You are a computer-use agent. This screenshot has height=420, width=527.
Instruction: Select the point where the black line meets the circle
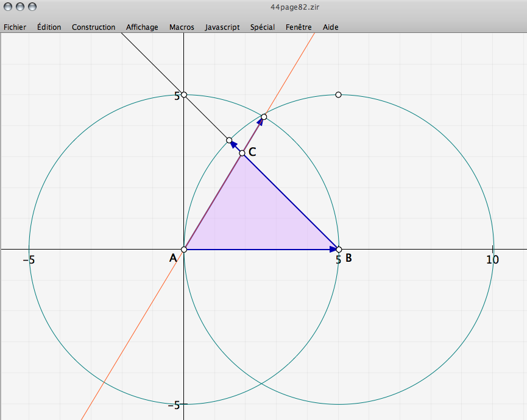(x=229, y=140)
